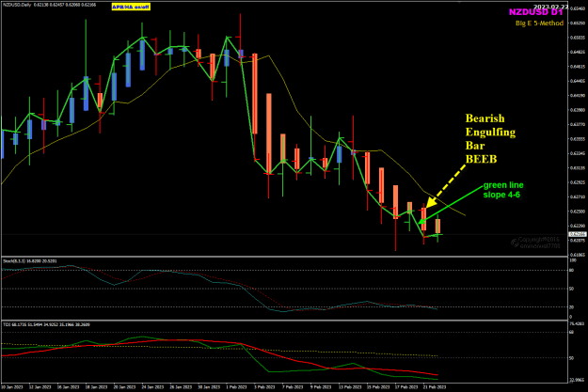Click the 13 Feb 2023 date axis label
Viewport: 588px width, 392px height.
click(349, 386)
